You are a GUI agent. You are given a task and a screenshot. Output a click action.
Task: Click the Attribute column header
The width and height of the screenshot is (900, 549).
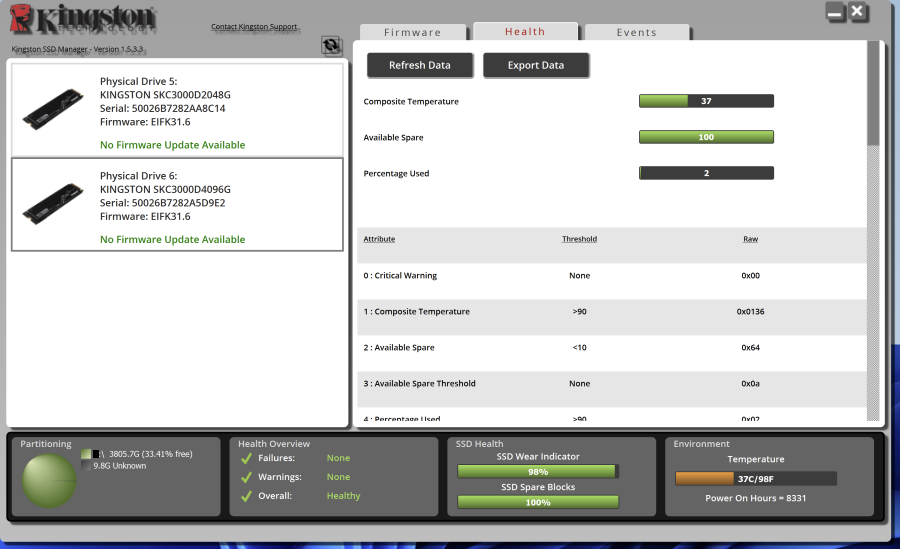click(x=379, y=239)
